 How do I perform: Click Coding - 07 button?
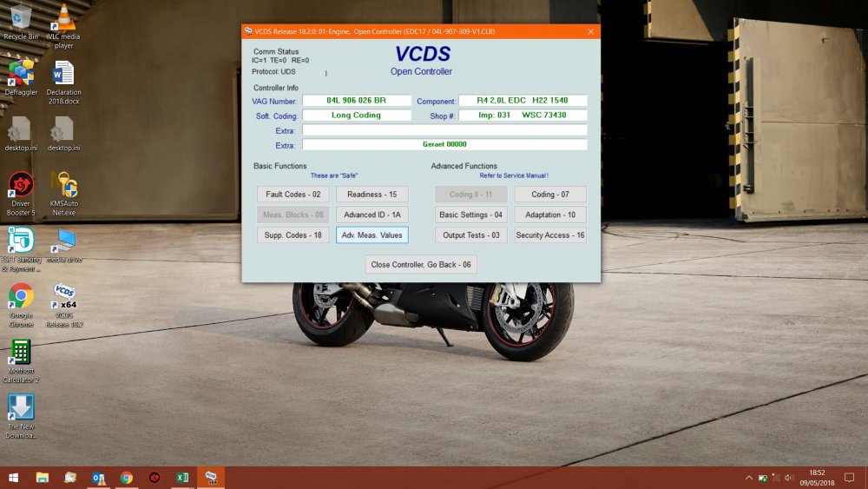click(x=550, y=195)
